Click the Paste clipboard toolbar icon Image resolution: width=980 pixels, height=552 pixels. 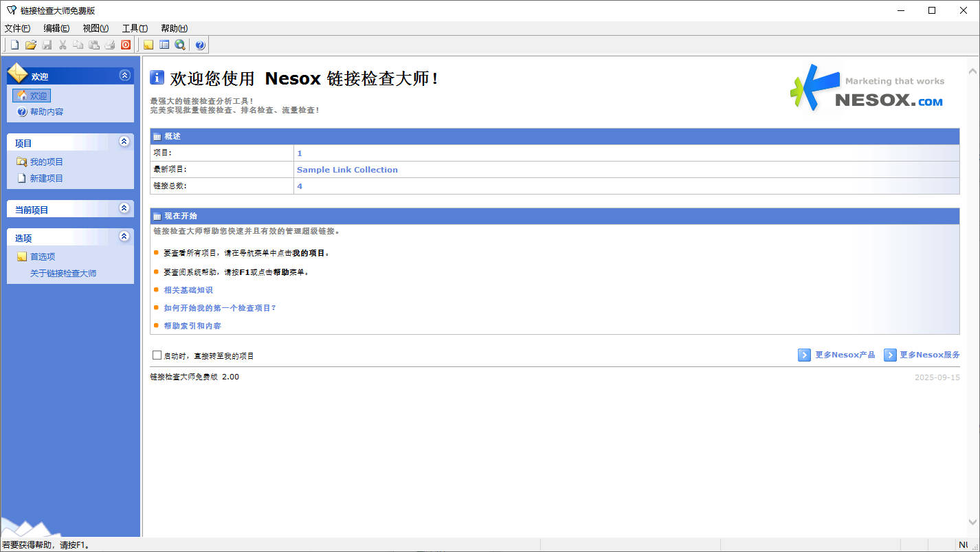click(x=94, y=45)
